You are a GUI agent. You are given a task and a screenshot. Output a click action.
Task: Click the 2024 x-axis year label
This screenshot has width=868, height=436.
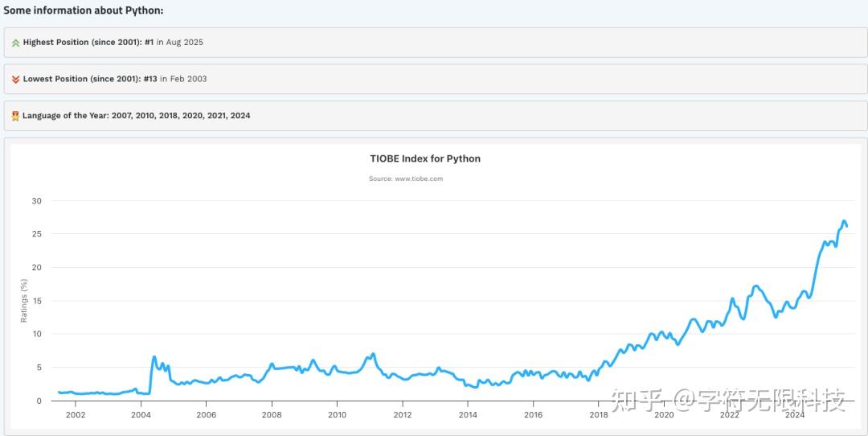click(795, 415)
